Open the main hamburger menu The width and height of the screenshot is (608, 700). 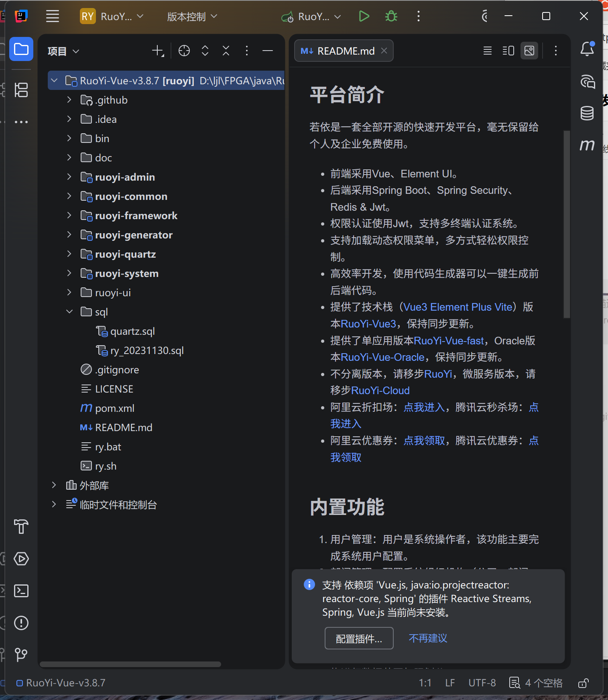pyautogui.click(x=53, y=16)
